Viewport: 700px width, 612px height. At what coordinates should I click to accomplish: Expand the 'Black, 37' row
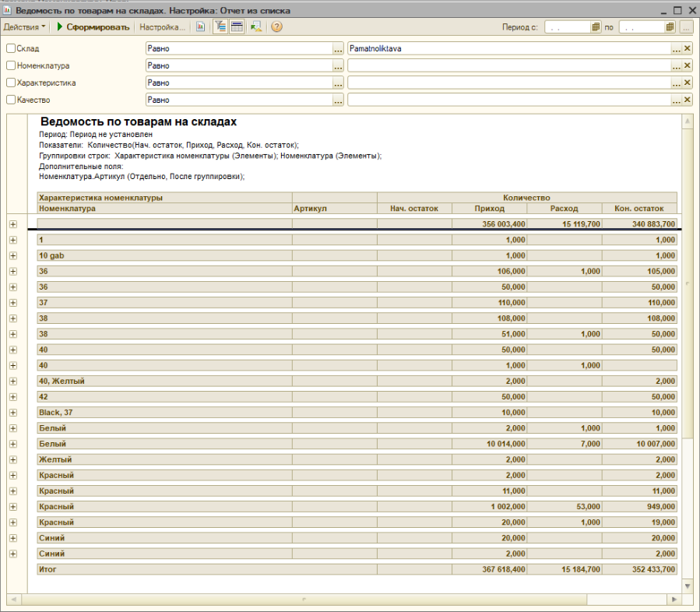click(13, 413)
